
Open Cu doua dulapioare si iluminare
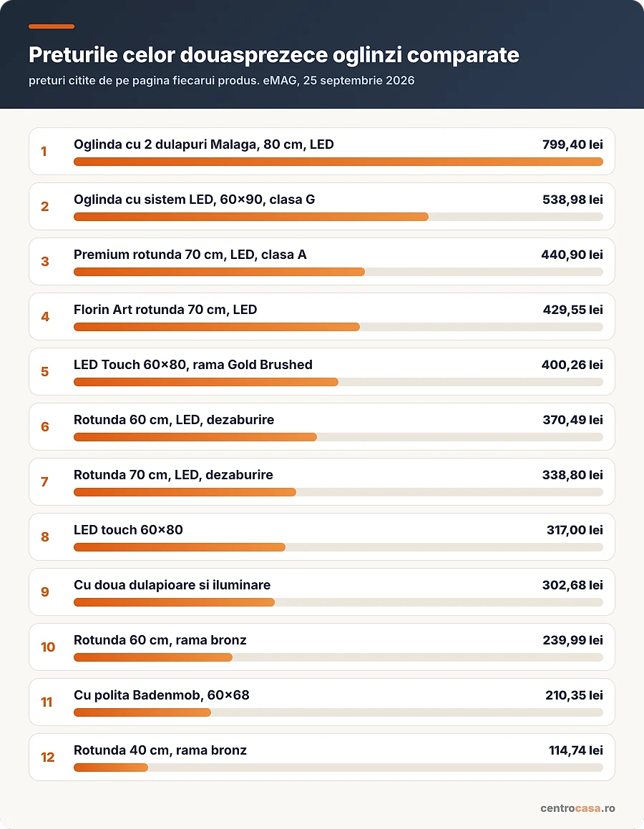pyautogui.click(x=172, y=585)
